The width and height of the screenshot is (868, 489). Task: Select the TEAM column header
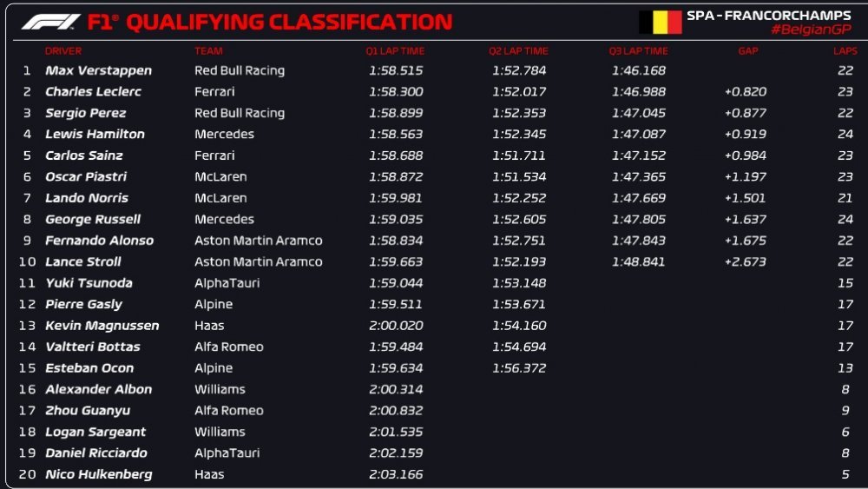pos(208,51)
